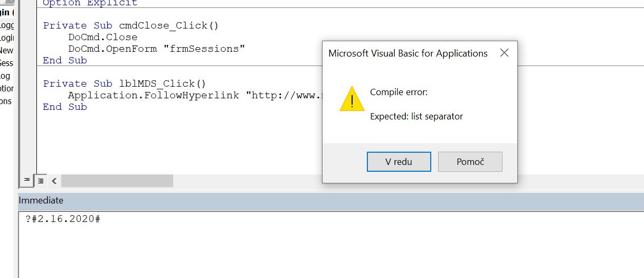Select the "Sess" item in left project list
The height and width of the screenshot is (278, 644).
(x=6, y=63)
